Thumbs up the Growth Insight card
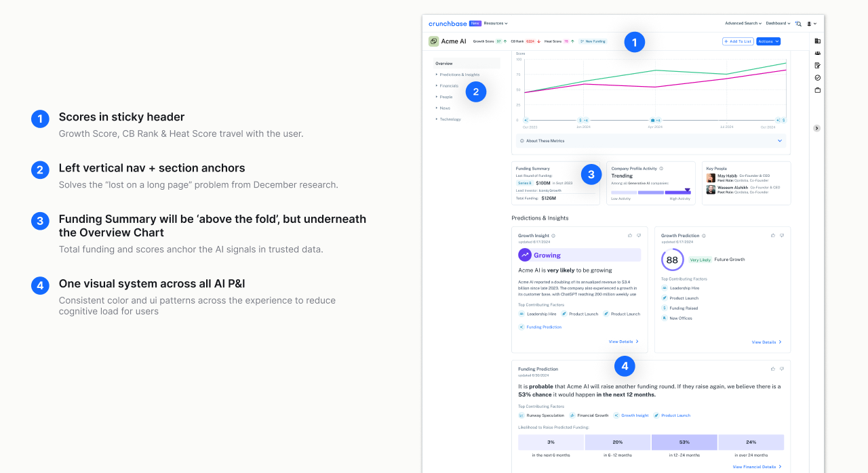 pos(630,235)
